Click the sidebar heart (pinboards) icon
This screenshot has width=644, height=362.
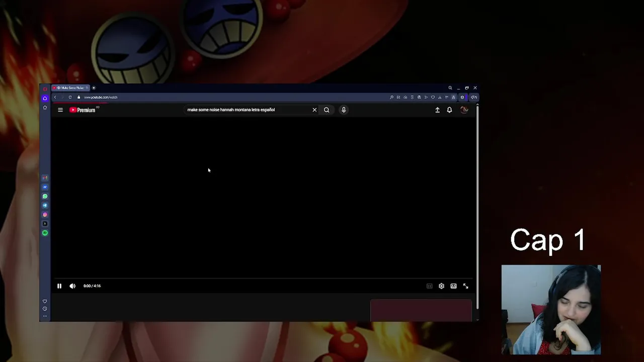[x=45, y=301]
